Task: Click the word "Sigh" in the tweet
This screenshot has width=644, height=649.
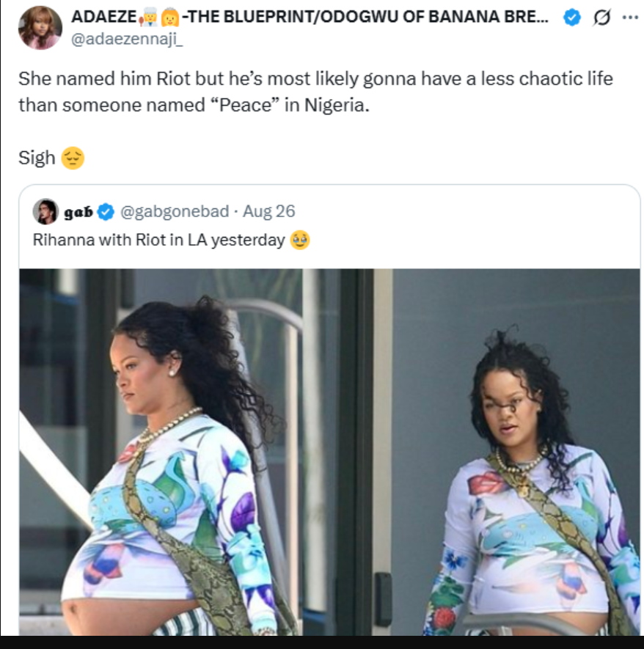Action: click(x=37, y=158)
